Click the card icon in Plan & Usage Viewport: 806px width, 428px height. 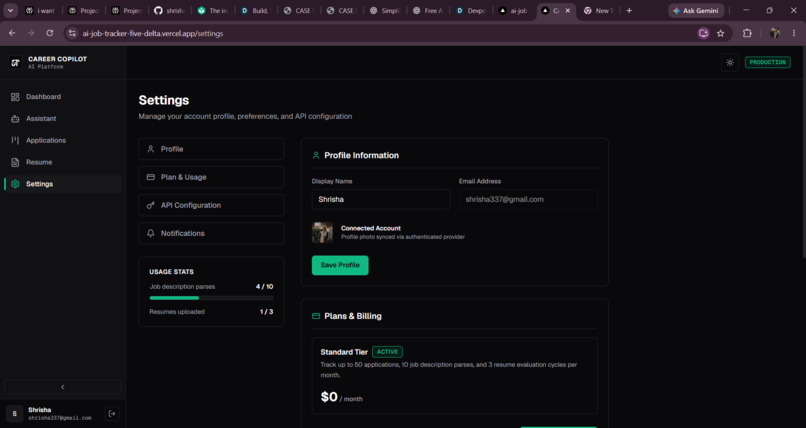click(x=151, y=177)
